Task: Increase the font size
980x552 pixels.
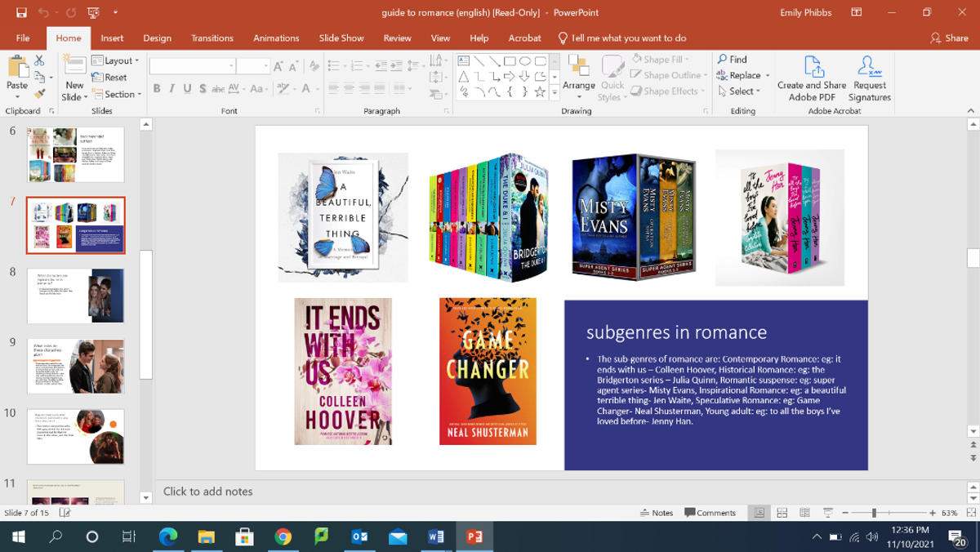Action: [279, 66]
